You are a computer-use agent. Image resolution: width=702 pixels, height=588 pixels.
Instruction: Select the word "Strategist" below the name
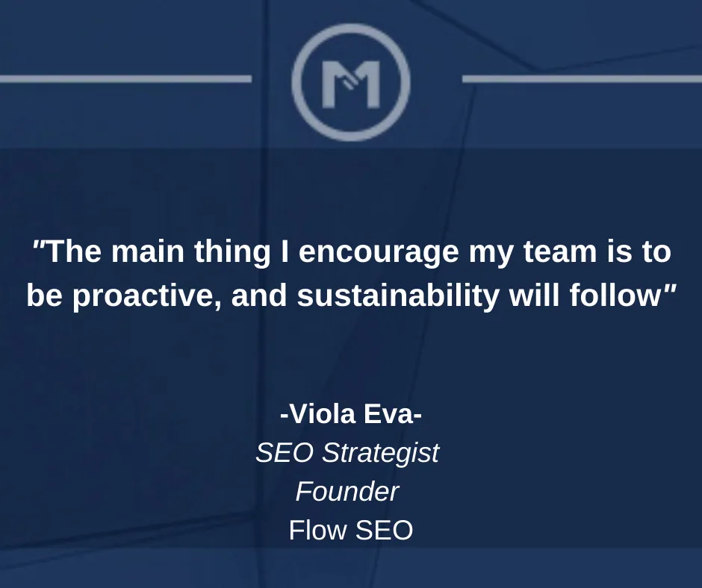[381, 454]
